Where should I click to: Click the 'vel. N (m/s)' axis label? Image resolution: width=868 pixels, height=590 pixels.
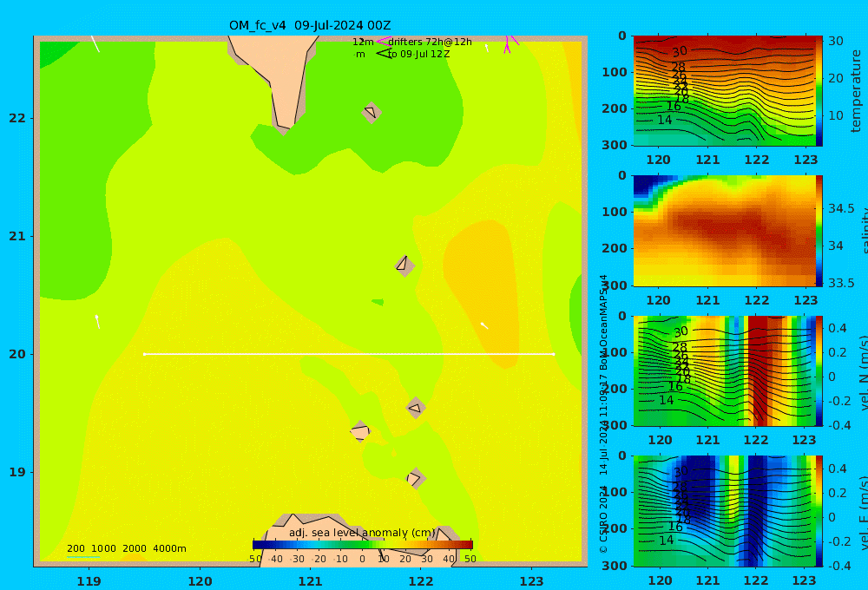(864, 372)
